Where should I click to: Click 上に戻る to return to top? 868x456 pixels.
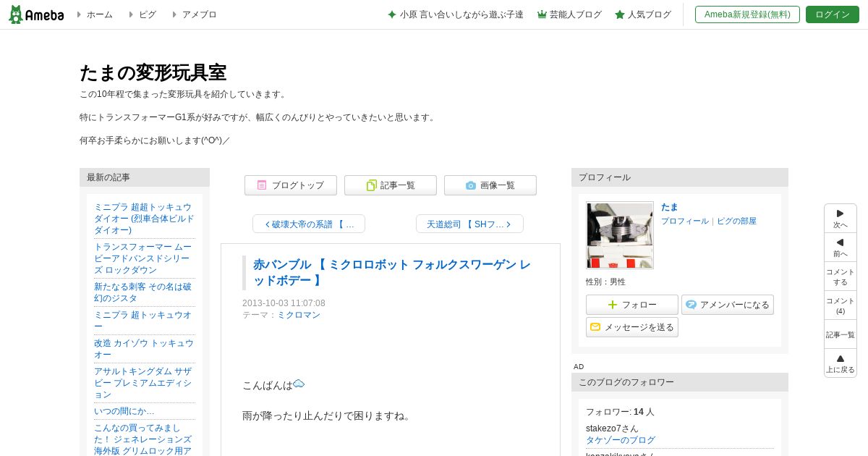click(x=841, y=363)
